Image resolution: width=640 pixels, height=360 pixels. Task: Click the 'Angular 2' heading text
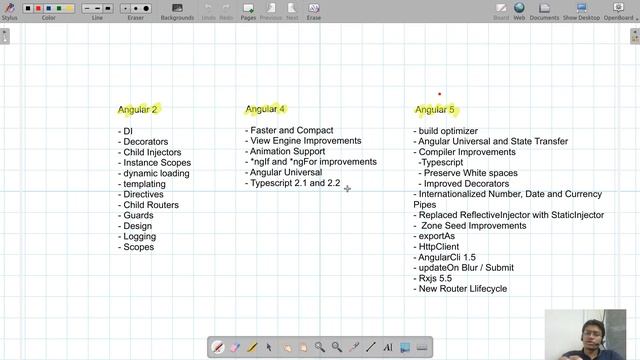(x=138, y=110)
